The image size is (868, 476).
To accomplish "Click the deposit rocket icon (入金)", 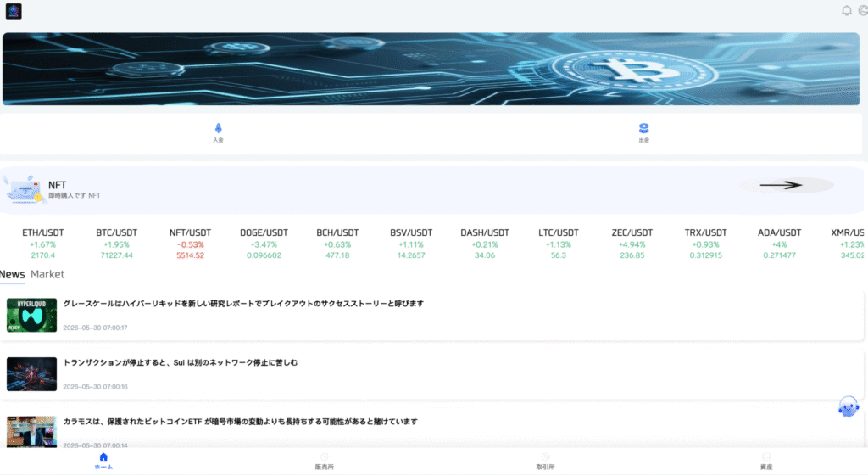I will coord(218,128).
